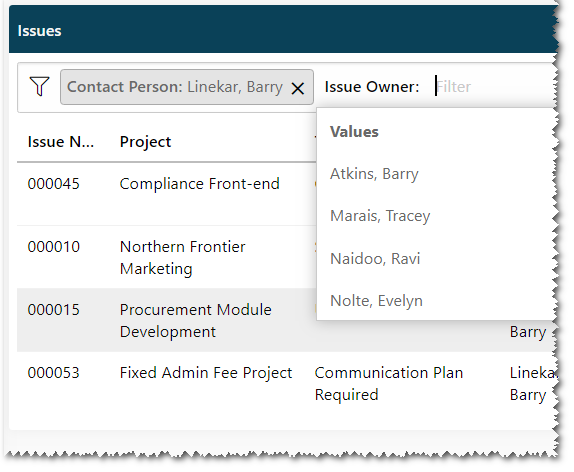Select Atkins, Barry from values
This screenshot has width=574, height=472.
click(374, 174)
